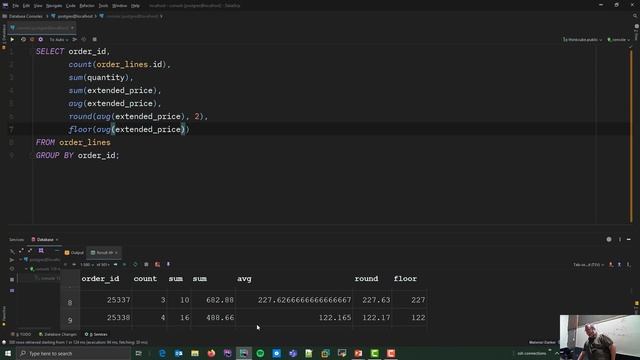Click GROUP BY order_id line in editor
Viewport: 640px width, 360px height.
[x=78, y=156]
